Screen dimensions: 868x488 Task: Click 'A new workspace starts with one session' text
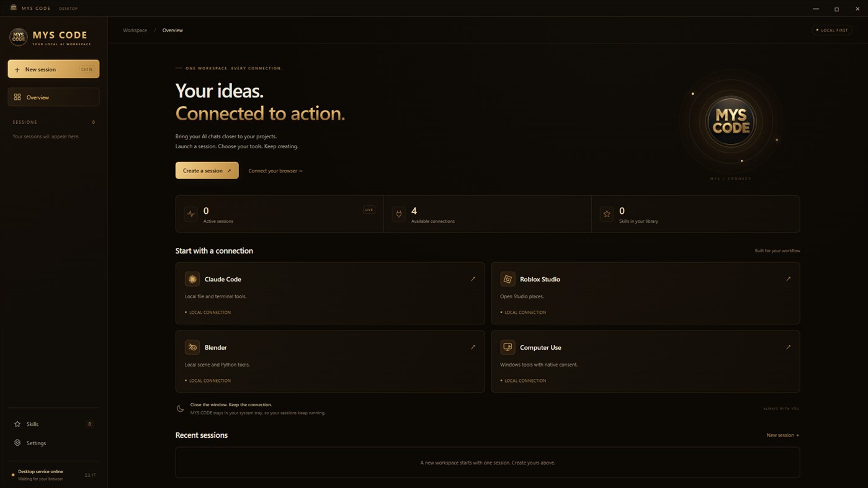click(488, 463)
